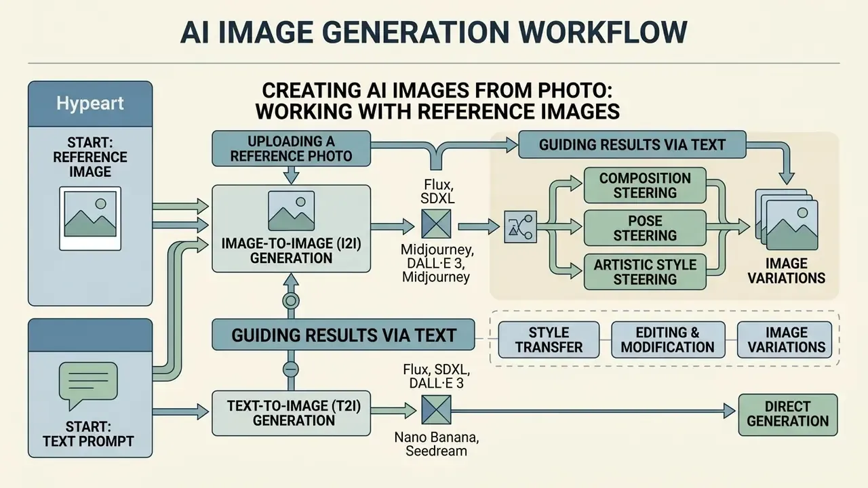This screenshot has height=488, width=868.
Task: Click the "START: REFERENCE IMAGE" label
Action: click(90, 157)
